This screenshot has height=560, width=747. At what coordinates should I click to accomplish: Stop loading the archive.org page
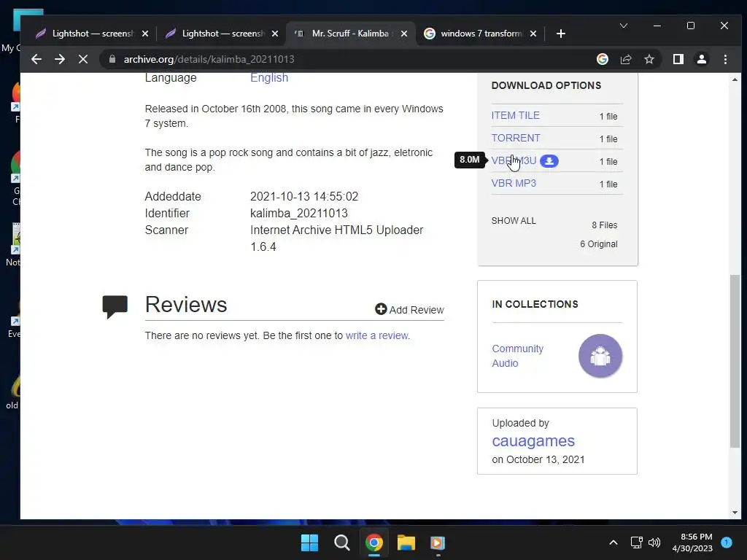click(83, 59)
